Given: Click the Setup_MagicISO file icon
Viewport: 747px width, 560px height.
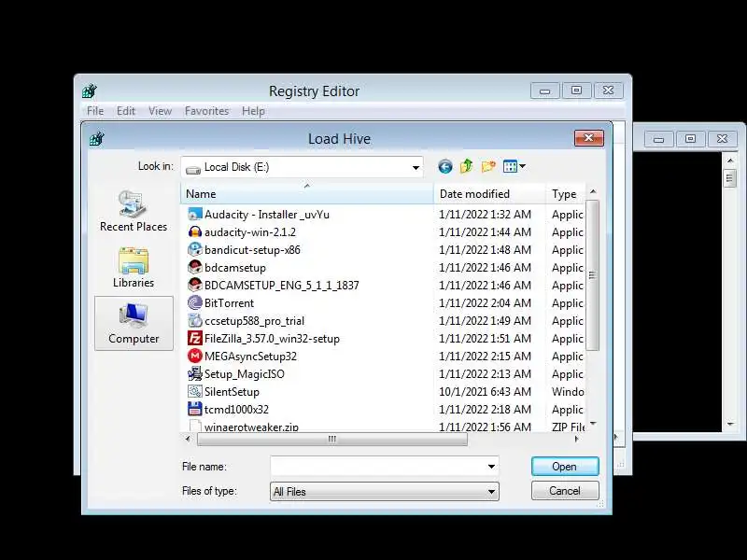Looking at the screenshot, I should pyautogui.click(x=195, y=374).
